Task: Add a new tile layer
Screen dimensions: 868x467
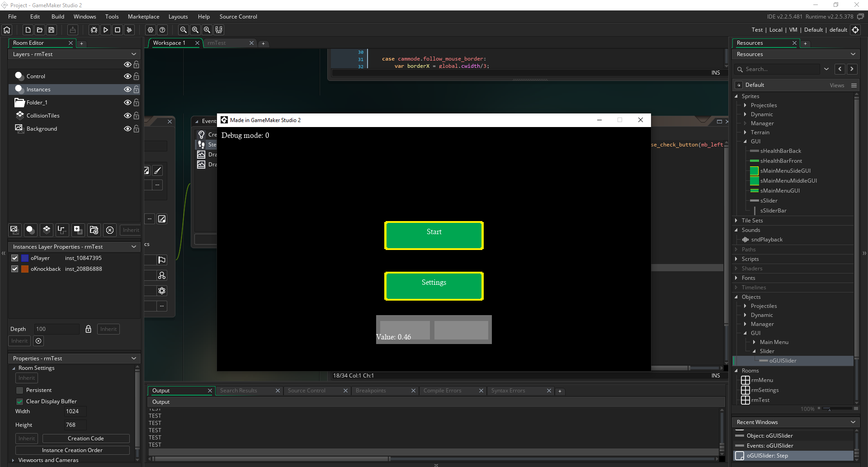Action: 47,230
